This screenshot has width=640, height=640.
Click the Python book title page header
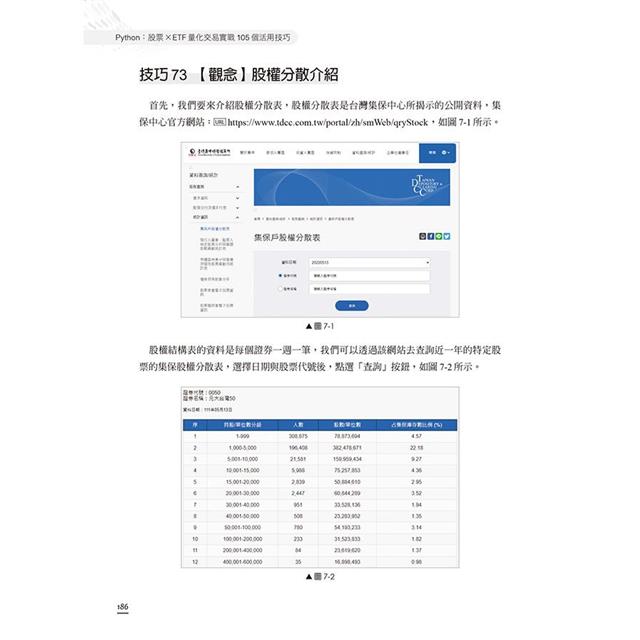coord(203,38)
